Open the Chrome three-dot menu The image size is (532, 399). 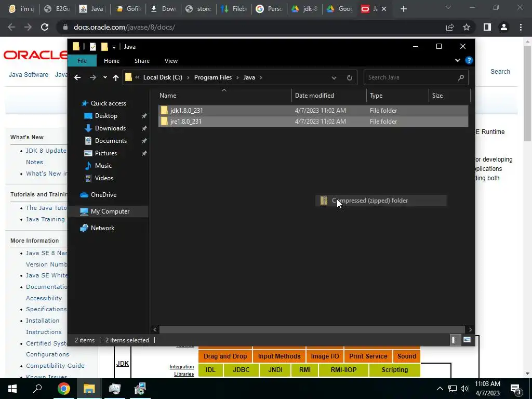[x=521, y=27]
